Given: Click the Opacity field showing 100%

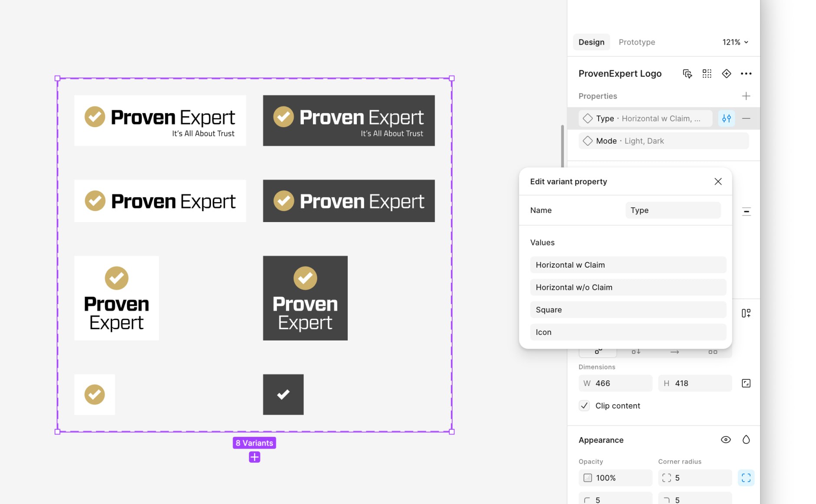Looking at the screenshot, I should (615, 478).
